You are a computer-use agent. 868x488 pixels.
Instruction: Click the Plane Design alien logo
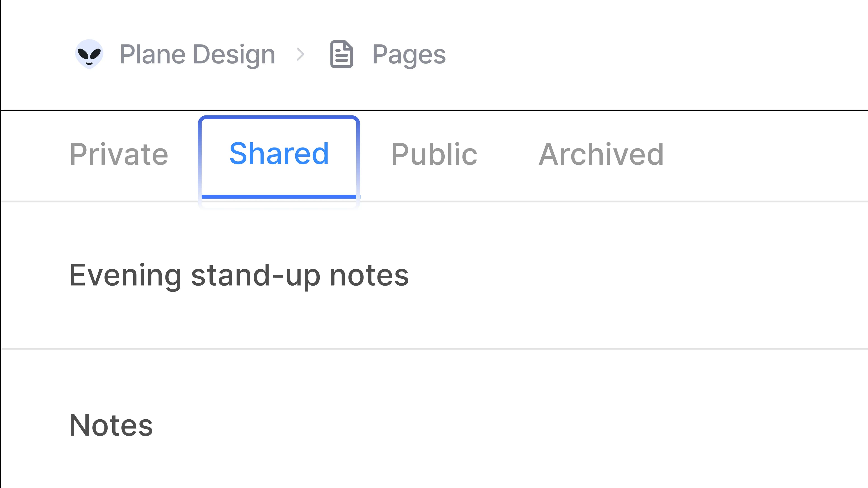89,54
